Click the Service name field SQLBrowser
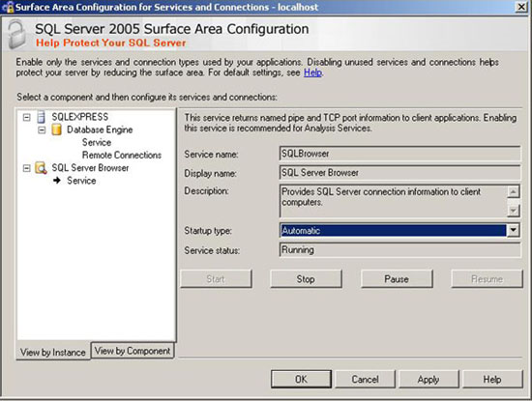Image resolution: width=532 pixels, height=401 pixels. (x=399, y=154)
